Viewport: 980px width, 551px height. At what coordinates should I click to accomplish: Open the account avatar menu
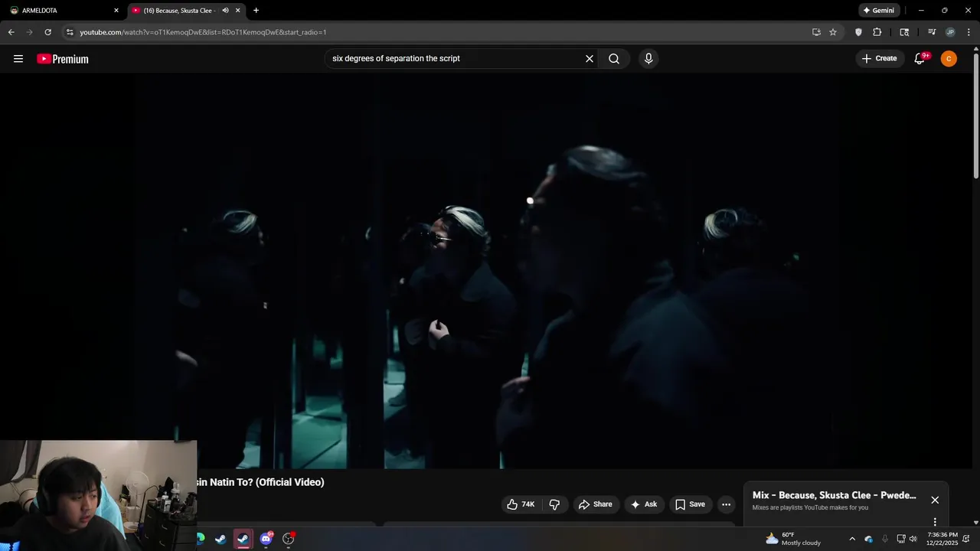[x=949, y=59]
